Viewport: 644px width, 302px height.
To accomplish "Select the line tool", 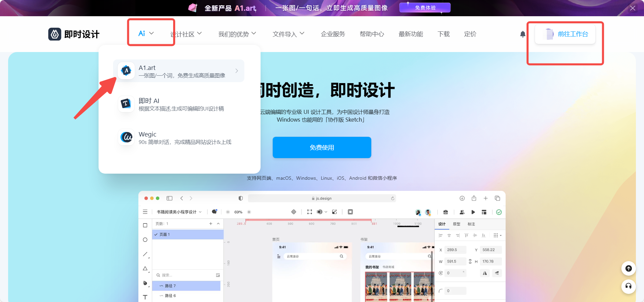I will pyautogui.click(x=145, y=254).
